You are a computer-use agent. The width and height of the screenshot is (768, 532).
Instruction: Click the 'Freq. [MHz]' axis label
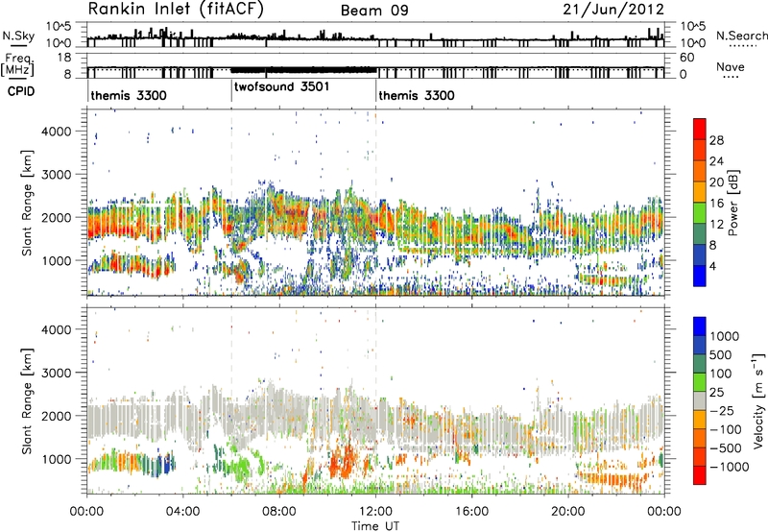pos(18,65)
